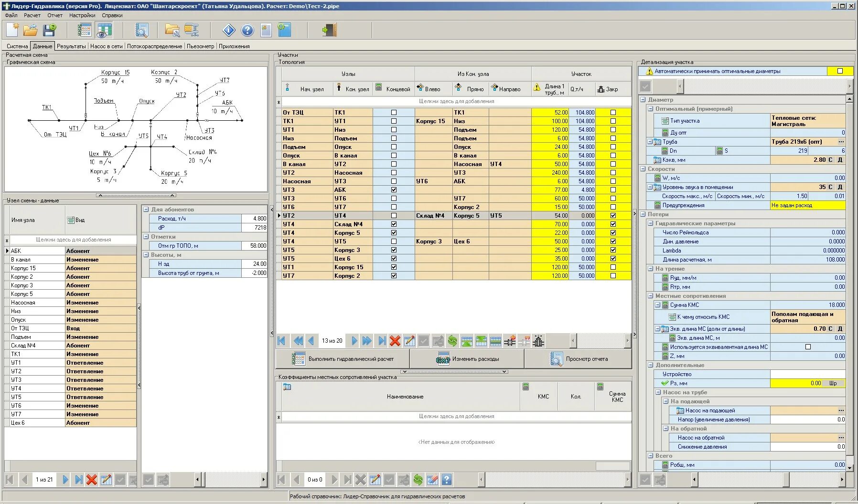858x504 pixels.
Task: Click the Д button in Кэкв row
Action: tap(840, 160)
